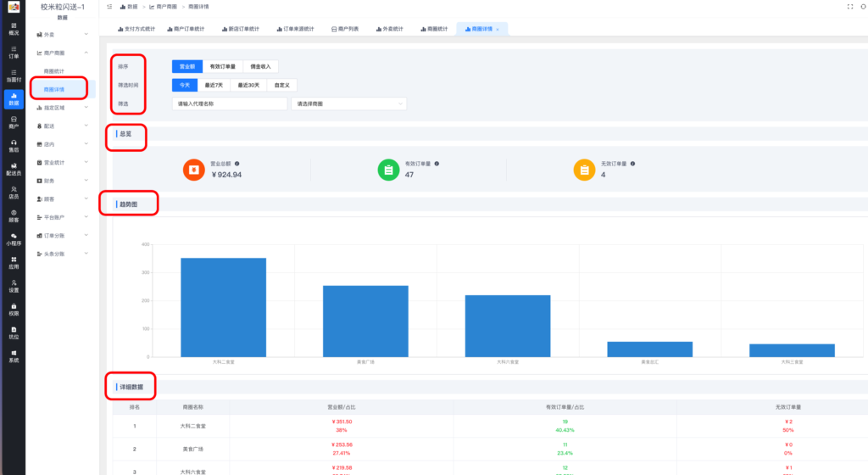This screenshot has width=868, height=475.
Task: Click the 小程序 mini-program icon
Action: (13, 239)
